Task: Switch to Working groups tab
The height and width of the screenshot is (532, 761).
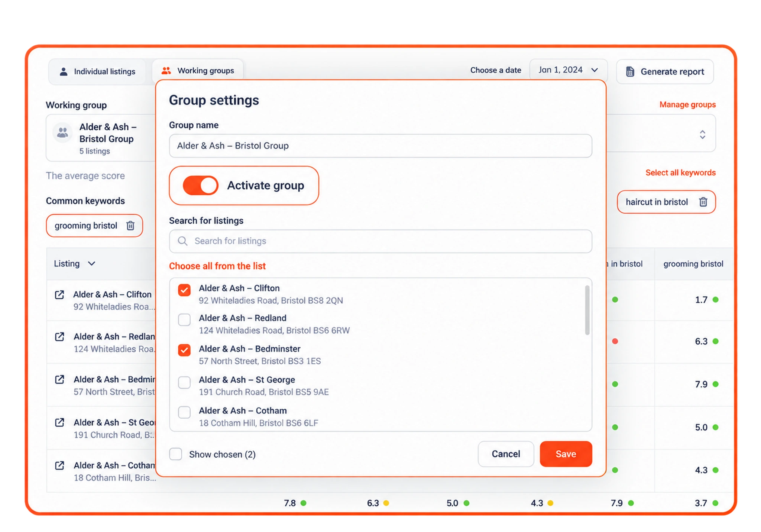Action: point(198,70)
